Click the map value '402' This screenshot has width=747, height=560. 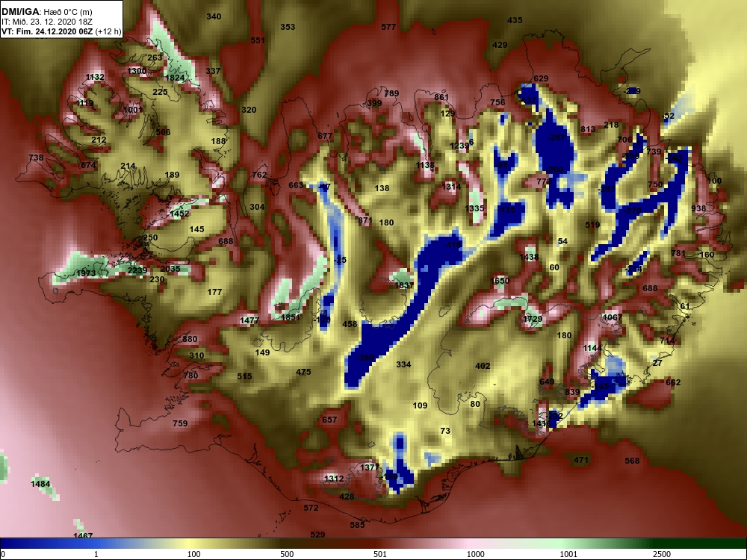483,366
